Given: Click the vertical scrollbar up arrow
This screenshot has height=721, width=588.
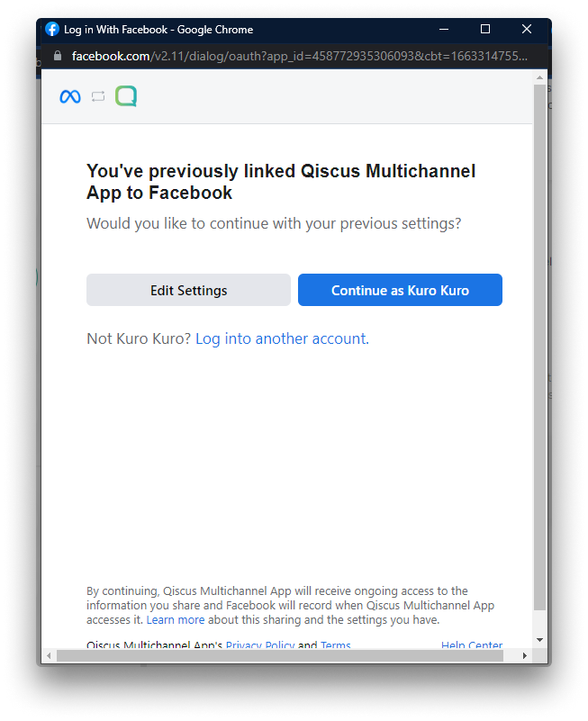Looking at the screenshot, I should click(x=539, y=77).
